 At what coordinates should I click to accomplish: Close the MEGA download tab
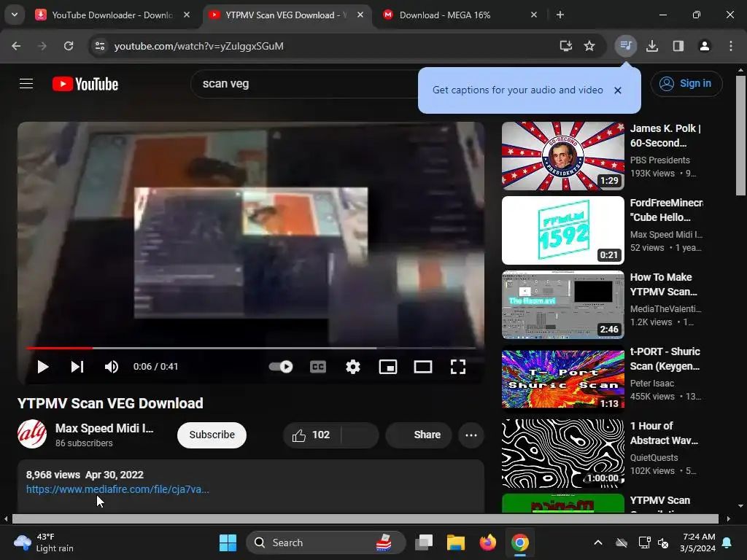click(x=533, y=15)
